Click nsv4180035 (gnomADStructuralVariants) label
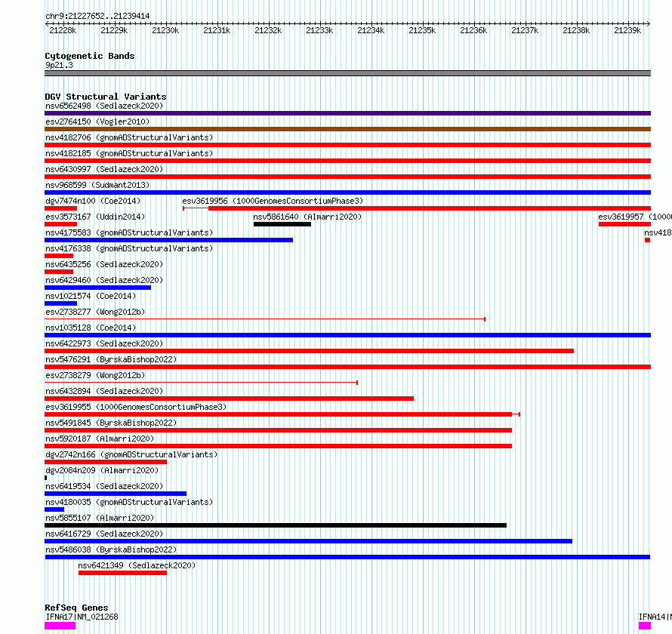This screenshot has height=634, width=672. [129, 502]
